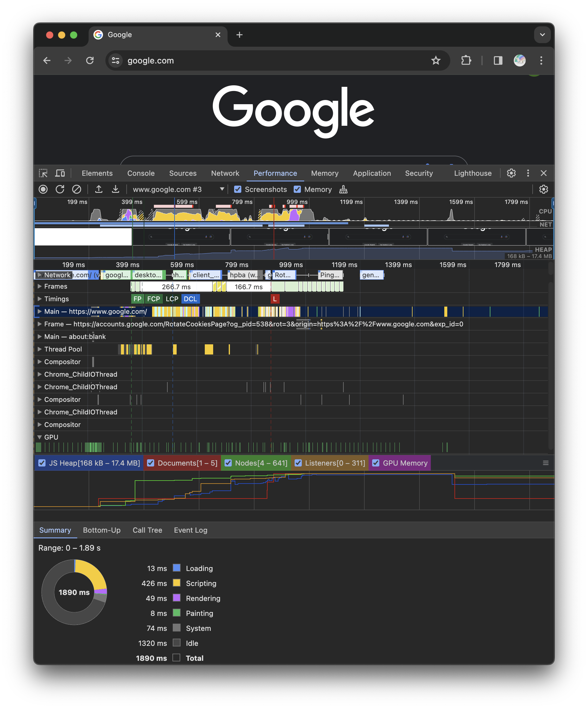Click the site information icon in address bar
The width and height of the screenshot is (588, 709).
(x=116, y=60)
